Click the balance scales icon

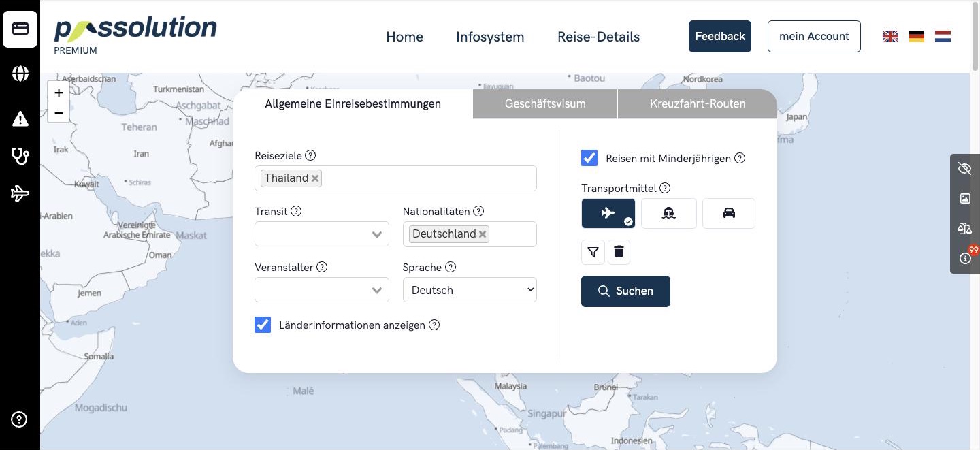tap(964, 229)
